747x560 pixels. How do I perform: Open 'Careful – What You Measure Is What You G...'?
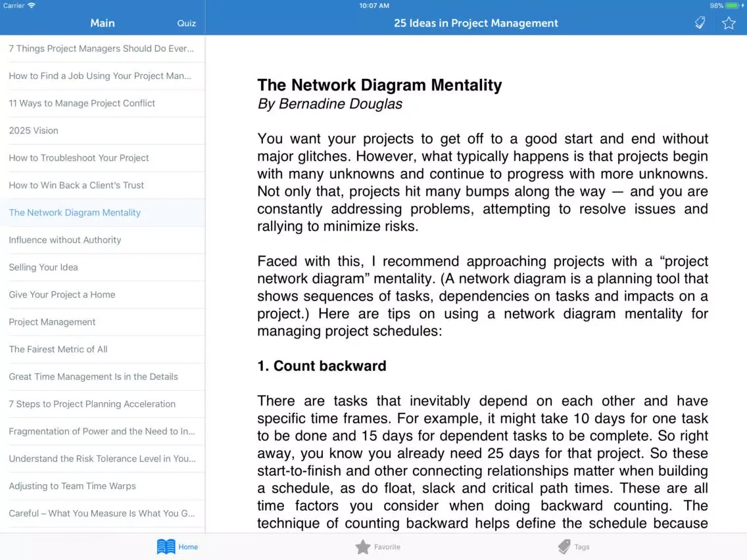pos(103,513)
